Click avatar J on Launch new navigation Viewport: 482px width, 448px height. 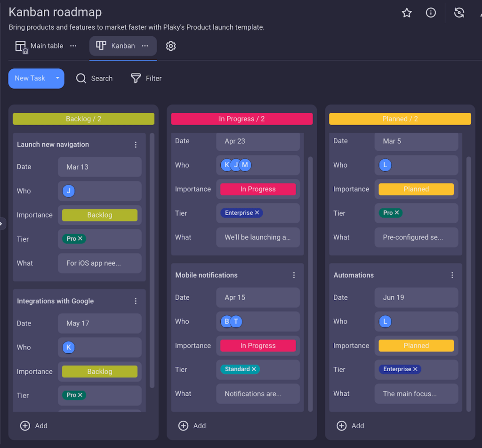68,191
